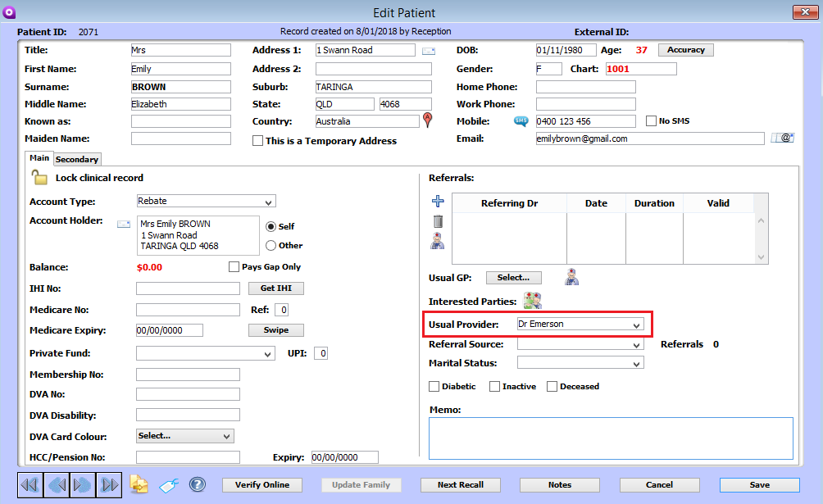Viewport: 823px width, 504px height.
Task: Switch to the Main tab
Action: [x=39, y=158]
